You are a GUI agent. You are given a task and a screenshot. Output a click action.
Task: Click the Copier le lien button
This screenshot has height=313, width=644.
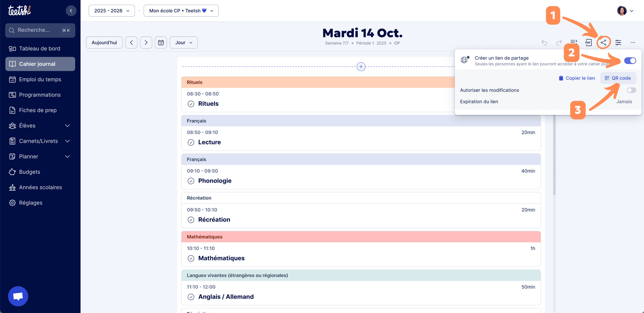pos(577,78)
